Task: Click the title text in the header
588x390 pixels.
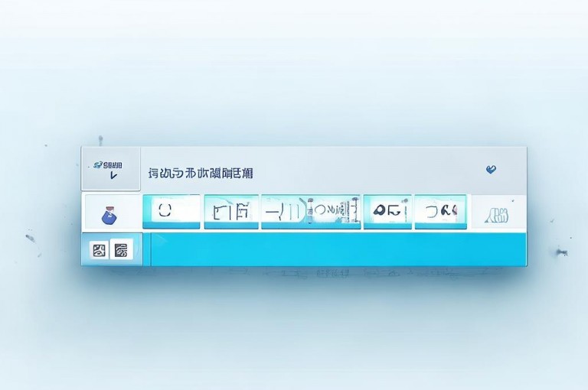Action: pyautogui.click(x=201, y=173)
